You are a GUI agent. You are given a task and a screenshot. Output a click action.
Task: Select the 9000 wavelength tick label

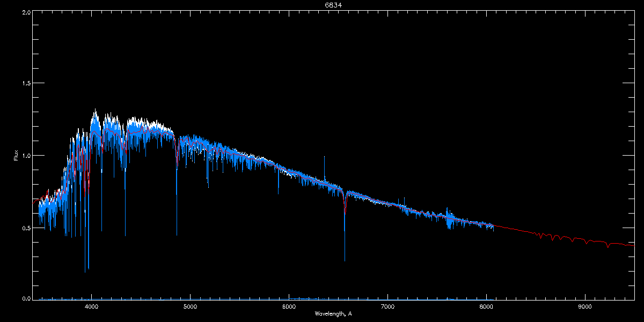[585, 306]
